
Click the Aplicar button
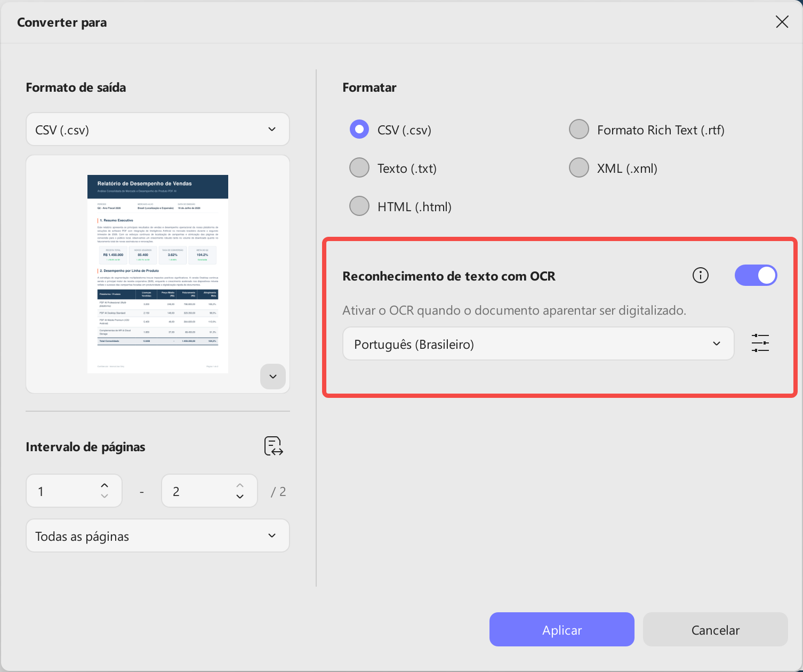point(562,629)
